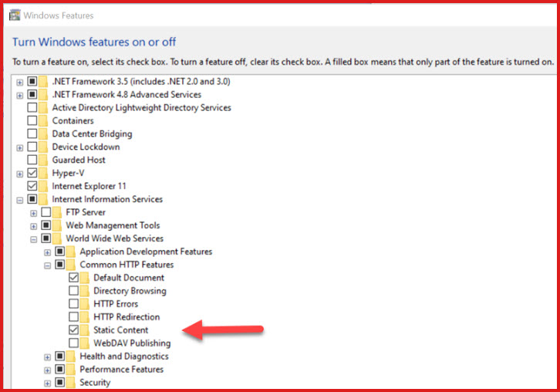Click the folder icon next to Containers
Image resolution: width=560 pixels, height=392 pixels.
tap(43, 121)
